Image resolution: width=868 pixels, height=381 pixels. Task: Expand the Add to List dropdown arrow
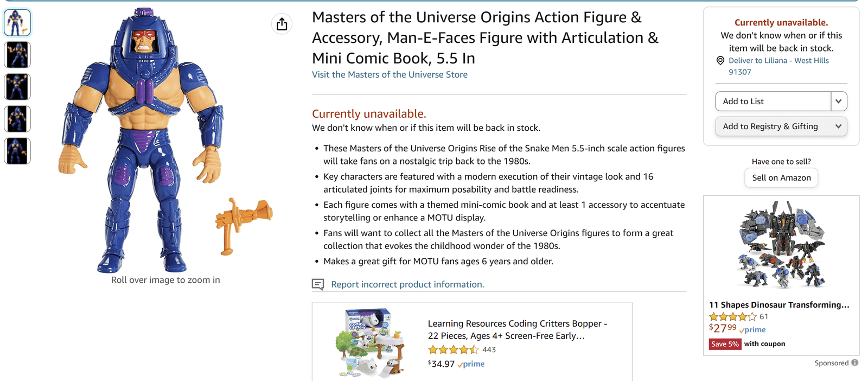click(838, 101)
